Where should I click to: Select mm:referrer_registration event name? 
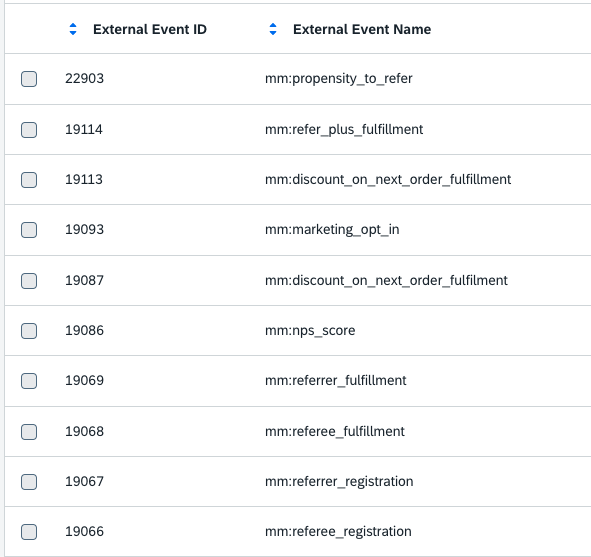pyautogui.click(x=339, y=482)
